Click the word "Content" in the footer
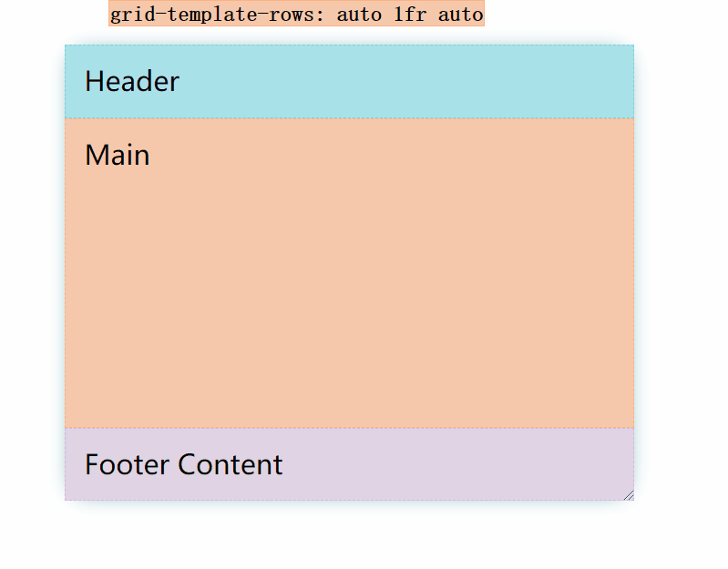The width and height of the screenshot is (728, 569). [231, 464]
